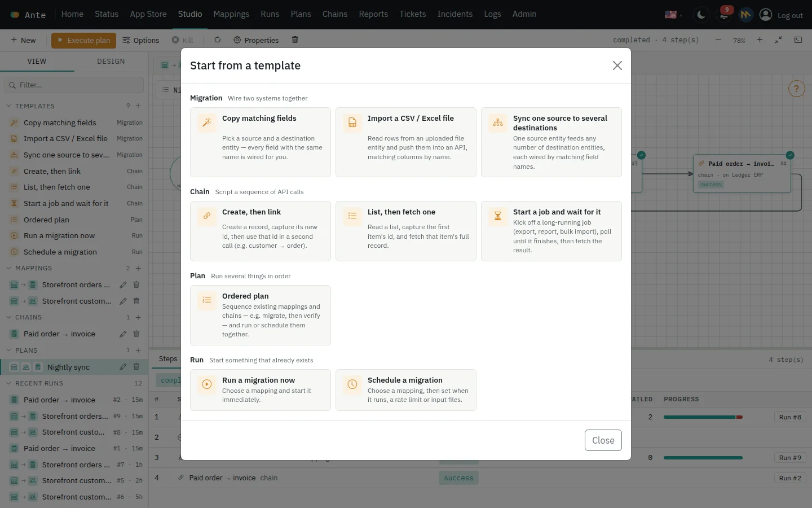812x508 pixels.
Task: Zoom in with the plus icon
Action: 760,40
